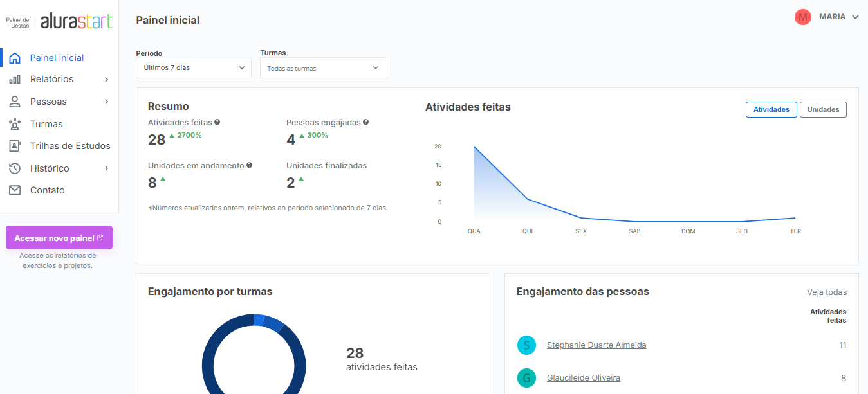Open the Veja todas link
Viewport: 868px width, 394px height.
827,292
